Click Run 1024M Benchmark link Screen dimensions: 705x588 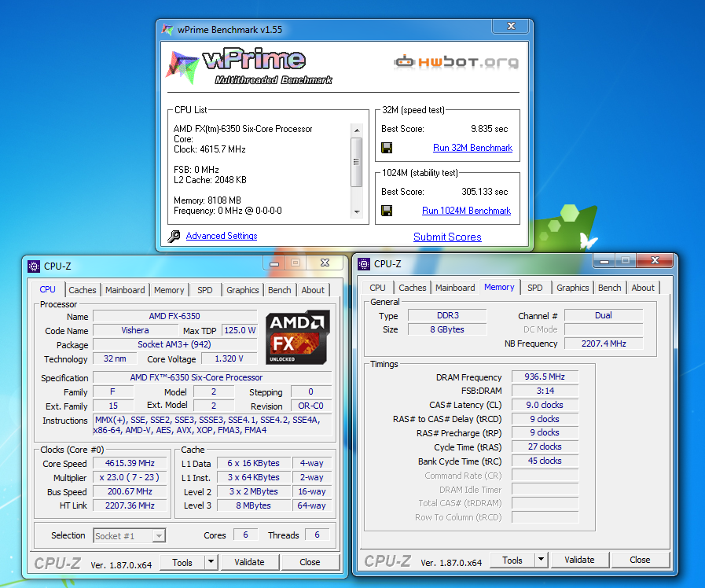pos(466,211)
